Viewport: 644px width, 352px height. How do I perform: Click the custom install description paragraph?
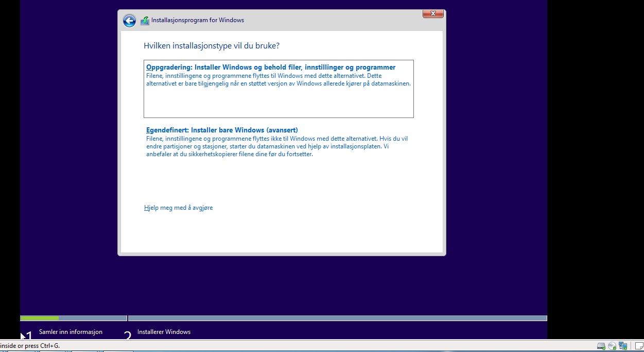[277, 146]
